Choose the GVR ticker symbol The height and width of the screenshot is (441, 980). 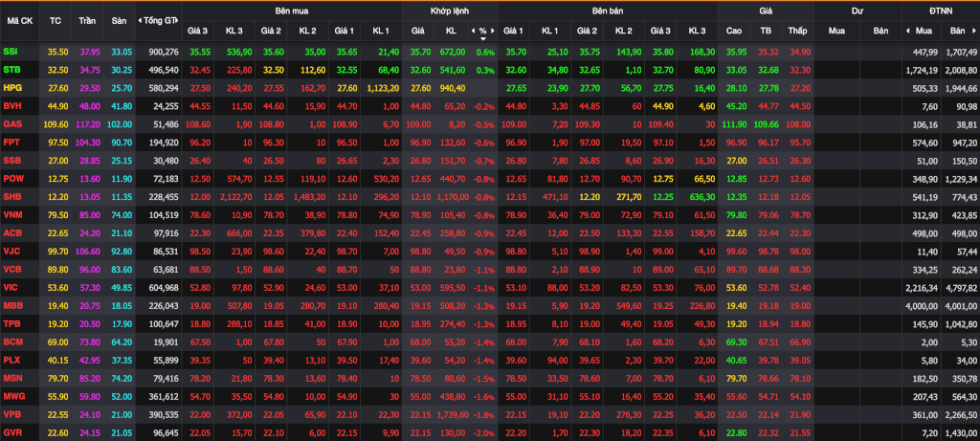click(x=11, y=432)
